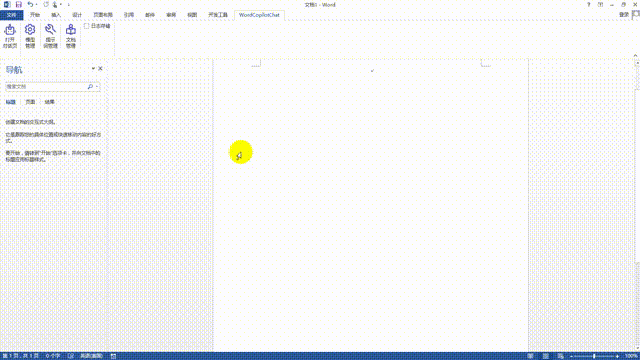Image resolution: width=640 pixels, height=360 pixels.
Task: Click the Redo icon in quick access toolbar
Action: 46,4
